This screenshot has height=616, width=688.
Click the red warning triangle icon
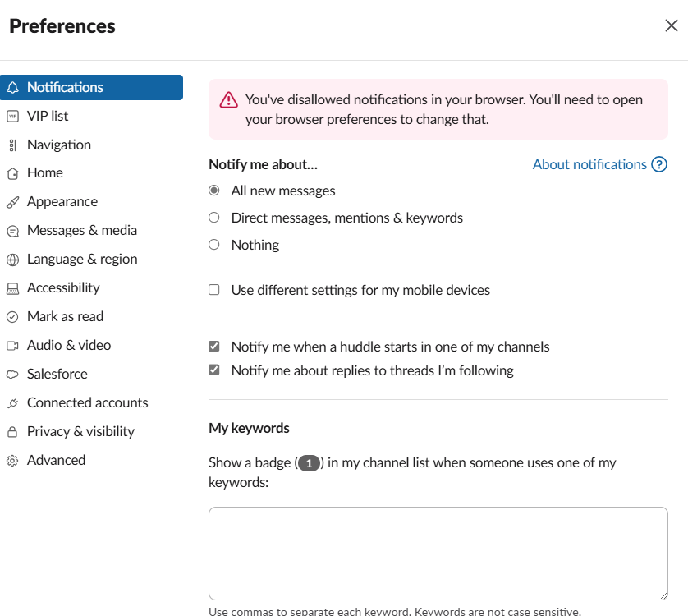[228, 99]
